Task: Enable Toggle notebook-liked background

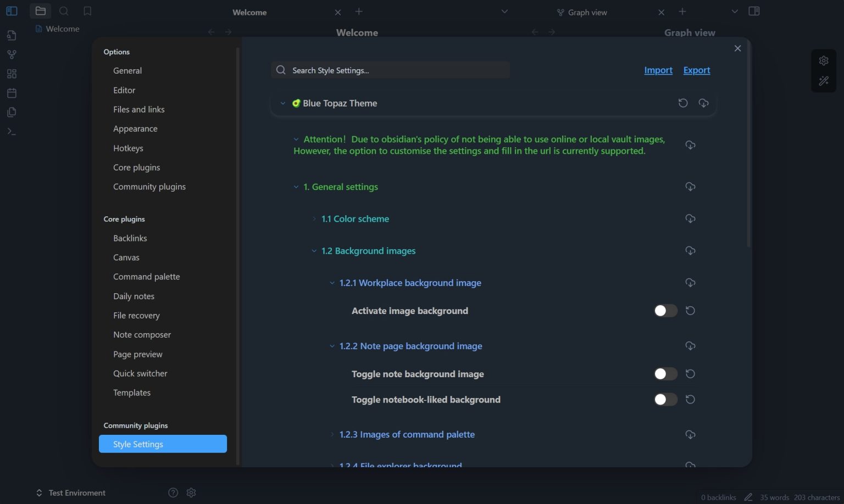Action: coord(665,399)
